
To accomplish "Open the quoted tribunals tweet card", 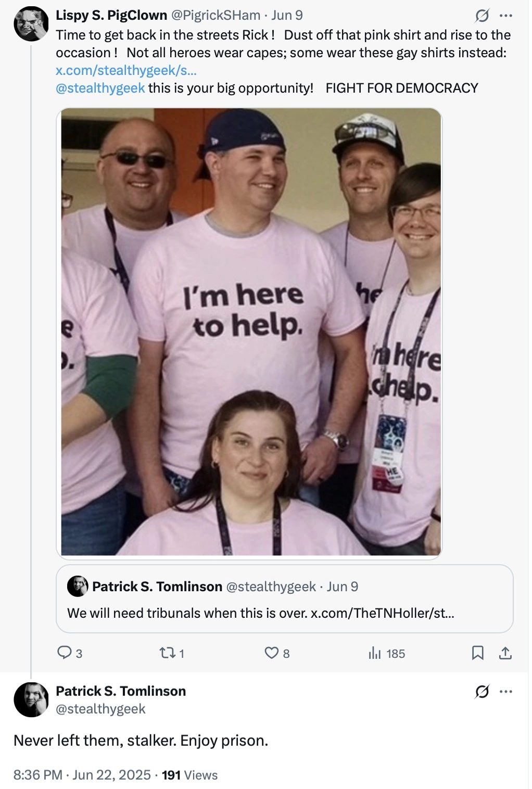I will [x=285, y=599].
